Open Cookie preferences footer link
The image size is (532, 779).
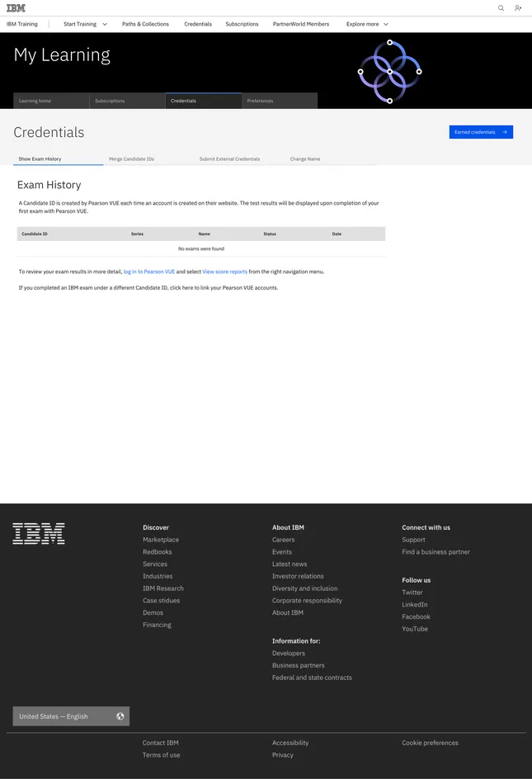[x=431, y=743]
